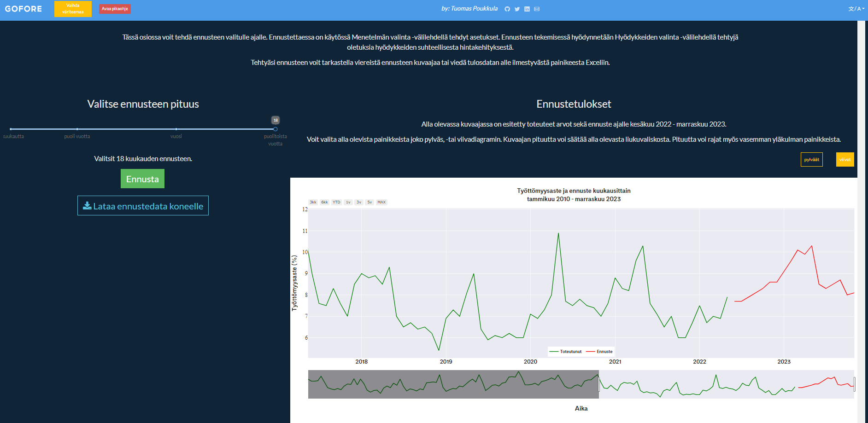868x423 pixels.
Task: Open the GitHub profile icon
Action: [x=507, y=9]
